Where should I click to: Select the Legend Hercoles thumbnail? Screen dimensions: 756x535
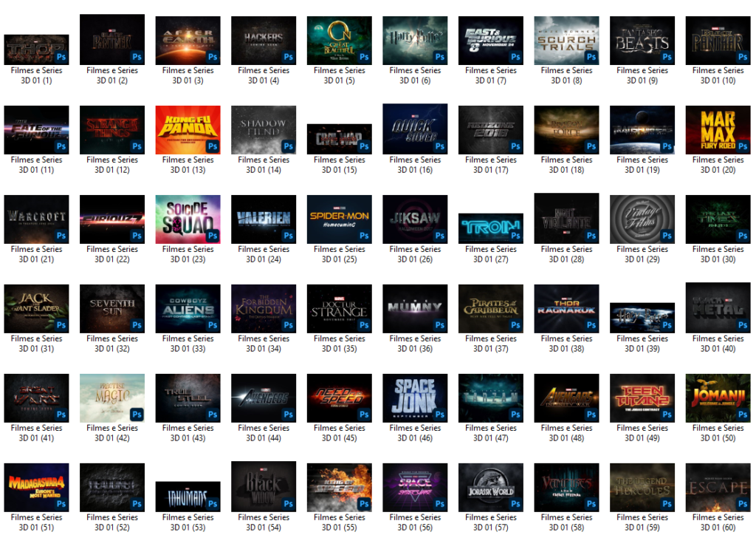pos(642,488)
